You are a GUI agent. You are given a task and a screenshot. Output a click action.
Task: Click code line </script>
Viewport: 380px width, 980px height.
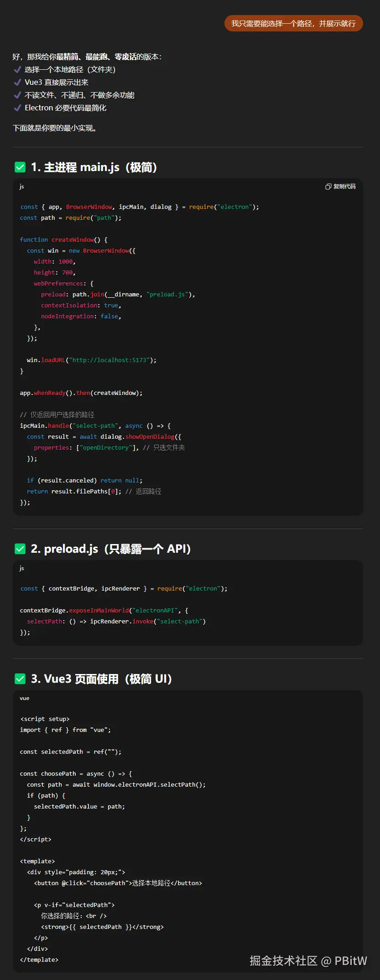click(36, 840)
